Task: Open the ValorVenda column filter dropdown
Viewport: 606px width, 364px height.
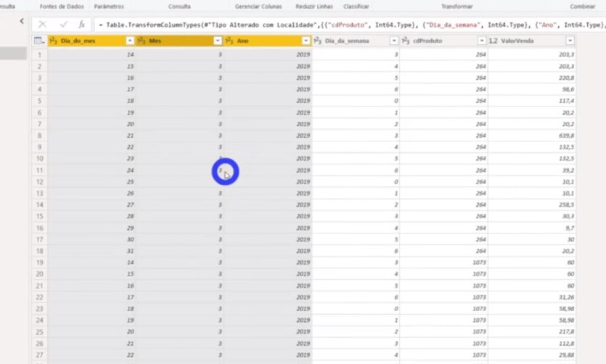Action: tap(570, 41)
